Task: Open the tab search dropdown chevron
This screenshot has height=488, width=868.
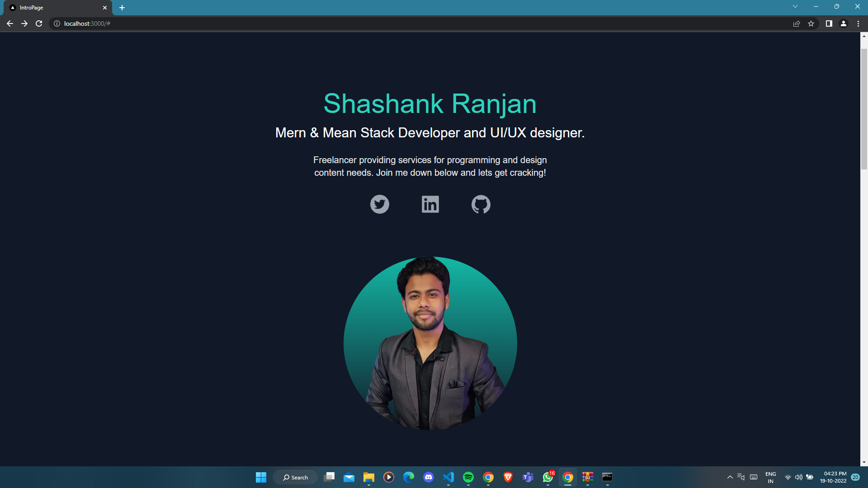Action: coord(795,6)
